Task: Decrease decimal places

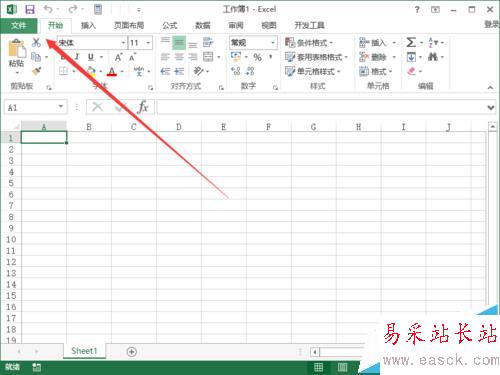Action: [x=250, y=71]
